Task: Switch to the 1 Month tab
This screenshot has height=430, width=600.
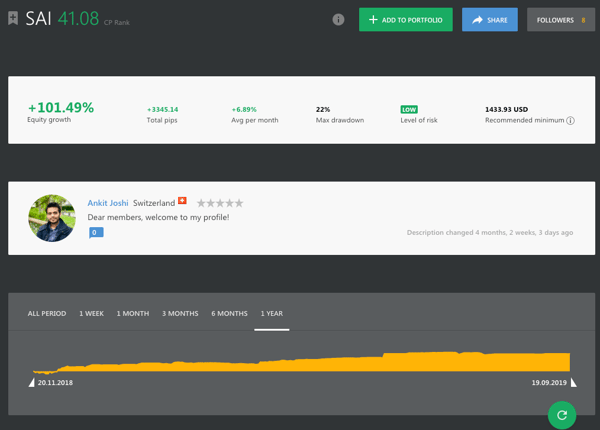Action: click(132, 314)
